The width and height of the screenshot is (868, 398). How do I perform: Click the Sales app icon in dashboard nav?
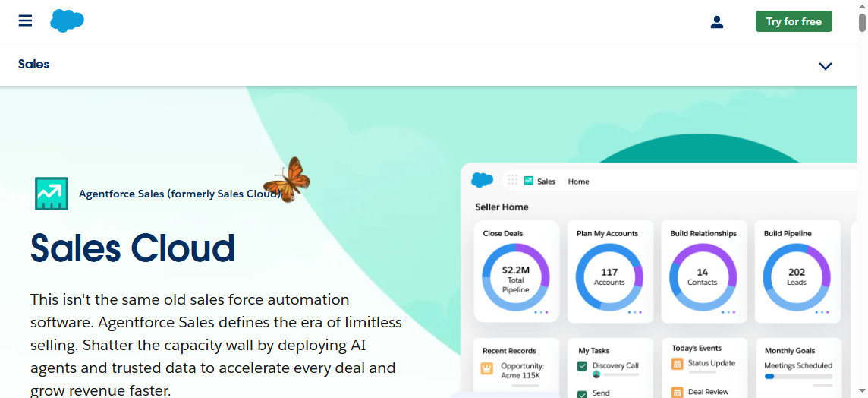click(x=529, y=181)
